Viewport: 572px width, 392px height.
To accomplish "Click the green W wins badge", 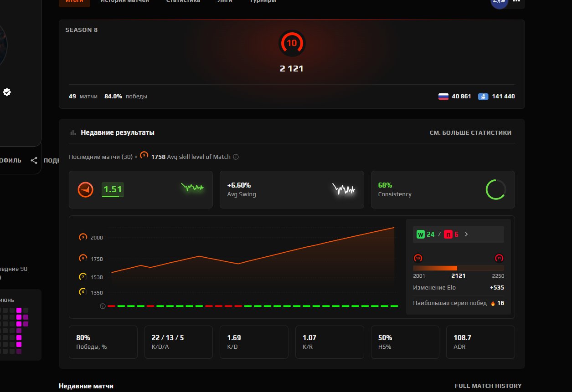I will [420, 234].
